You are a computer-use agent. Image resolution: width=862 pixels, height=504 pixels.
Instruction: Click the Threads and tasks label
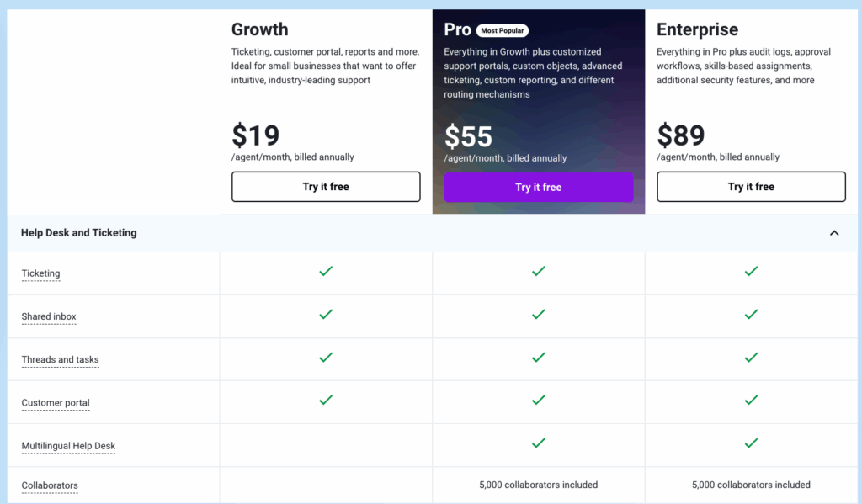pos(60,359)
